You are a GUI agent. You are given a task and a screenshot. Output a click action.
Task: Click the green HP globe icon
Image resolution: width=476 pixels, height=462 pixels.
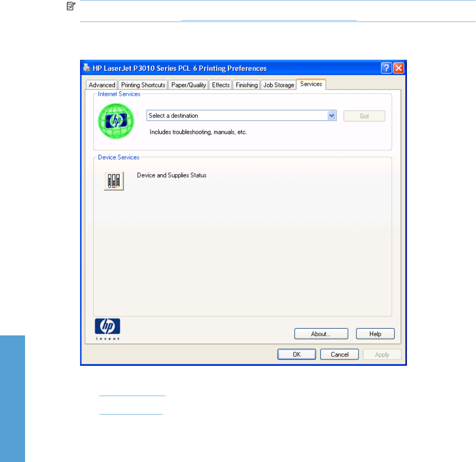pos(116,121)
